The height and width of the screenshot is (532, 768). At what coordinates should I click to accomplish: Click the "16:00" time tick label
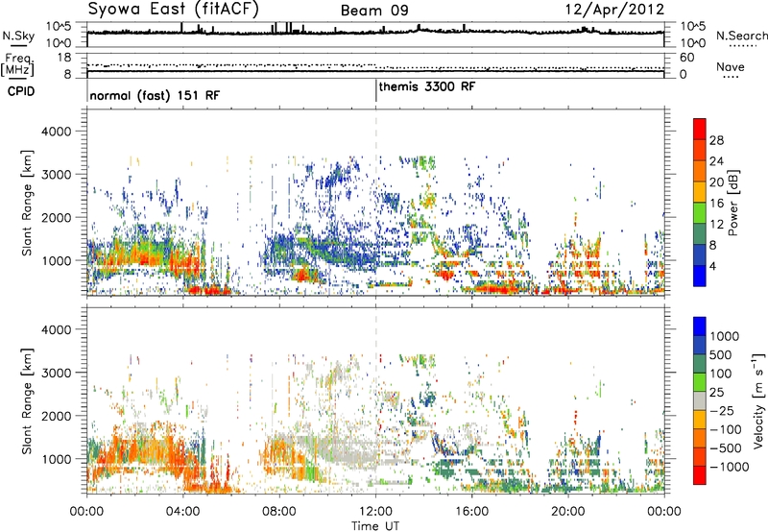click(472, 512)
